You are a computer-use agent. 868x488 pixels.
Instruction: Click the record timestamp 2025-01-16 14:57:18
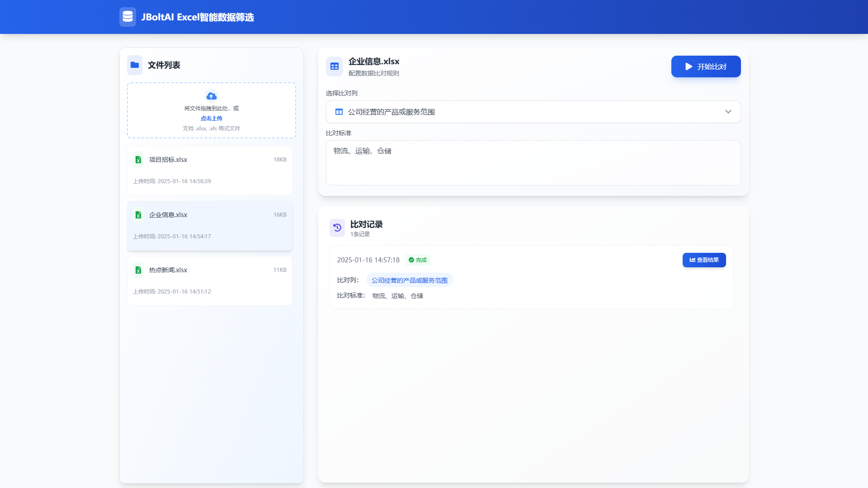coord(368,260)
